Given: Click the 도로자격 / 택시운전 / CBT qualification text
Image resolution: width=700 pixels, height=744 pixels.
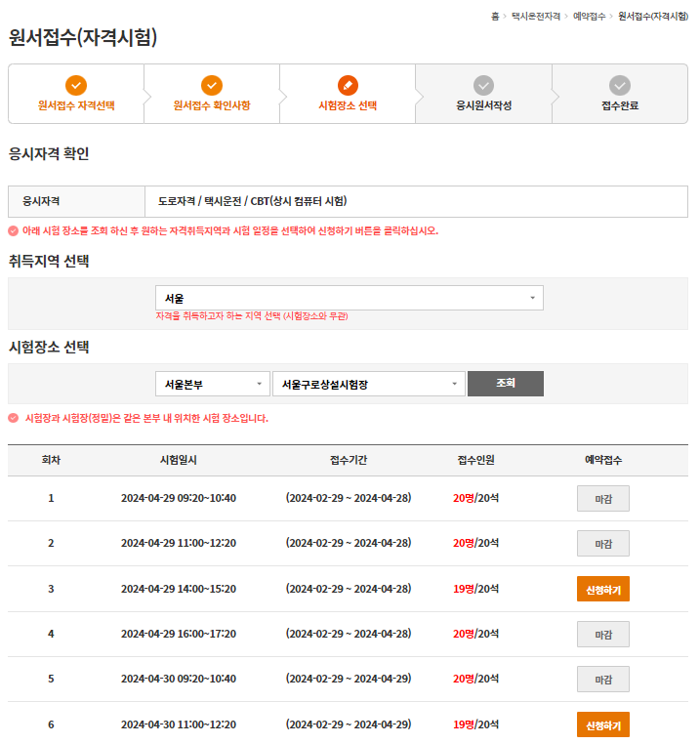Looking at the screenshot, I should [253, 201].
